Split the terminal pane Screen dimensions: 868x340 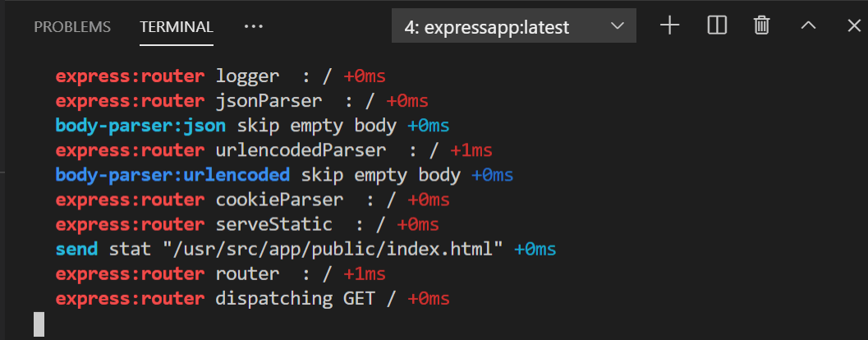[717, 26]
